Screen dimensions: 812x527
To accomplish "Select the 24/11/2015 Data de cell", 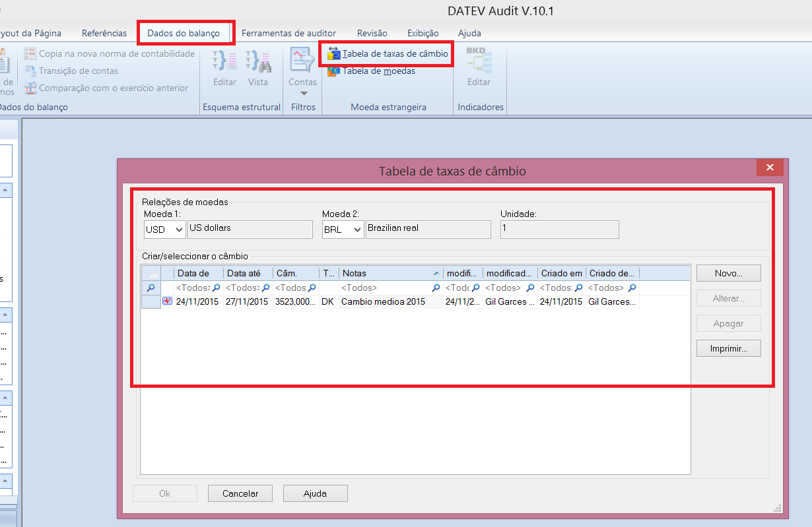I will [x=198, y=301].
